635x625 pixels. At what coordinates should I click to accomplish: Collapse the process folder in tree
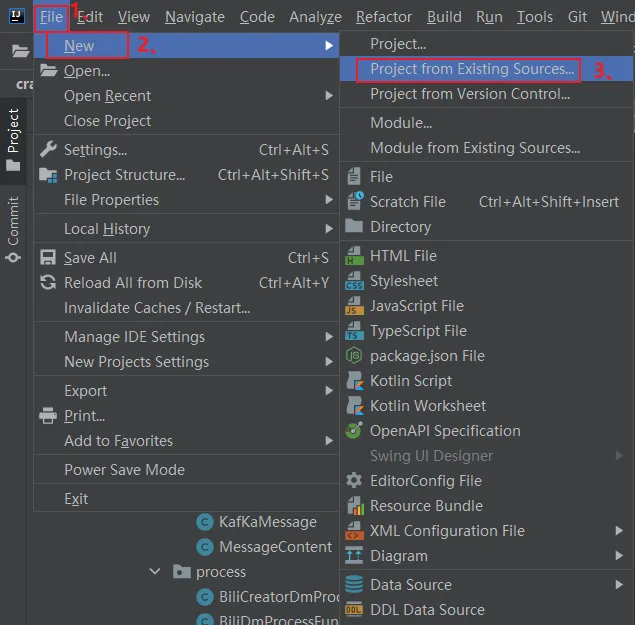(x=155, y=572)
